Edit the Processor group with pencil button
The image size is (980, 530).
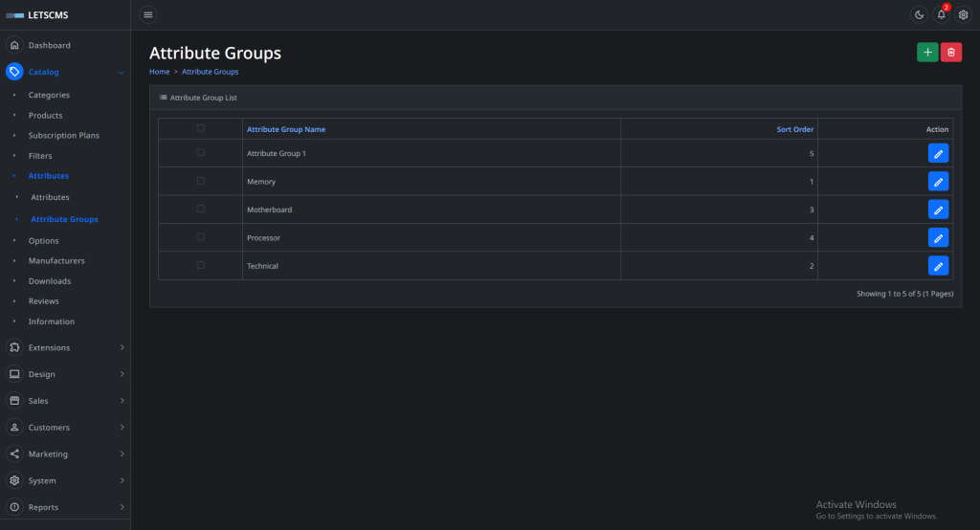938,237
